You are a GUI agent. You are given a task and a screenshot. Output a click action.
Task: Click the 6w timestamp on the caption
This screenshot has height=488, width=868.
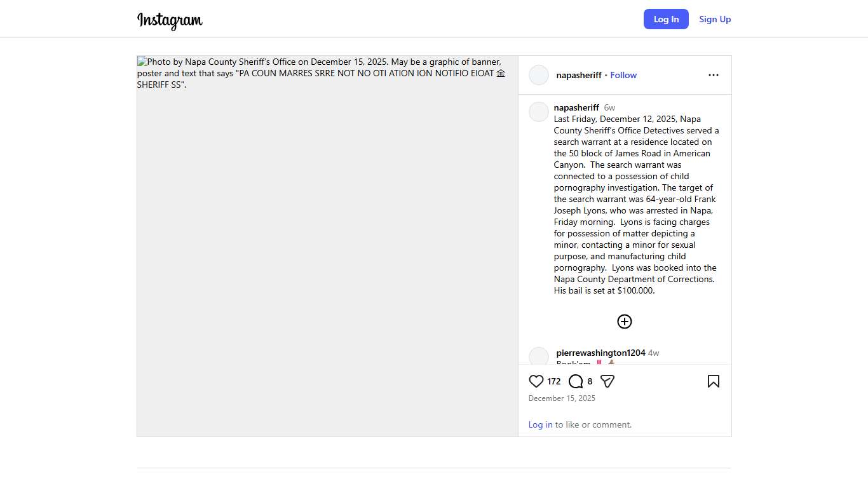609,107
